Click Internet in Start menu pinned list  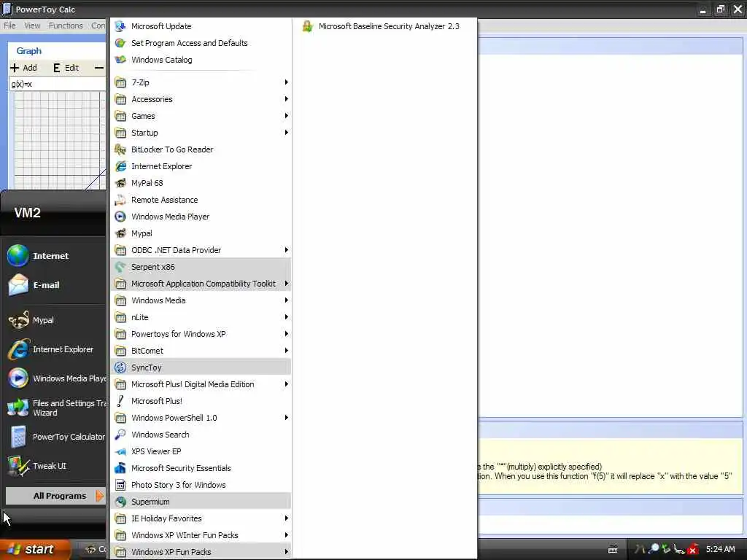coord(55,256)
